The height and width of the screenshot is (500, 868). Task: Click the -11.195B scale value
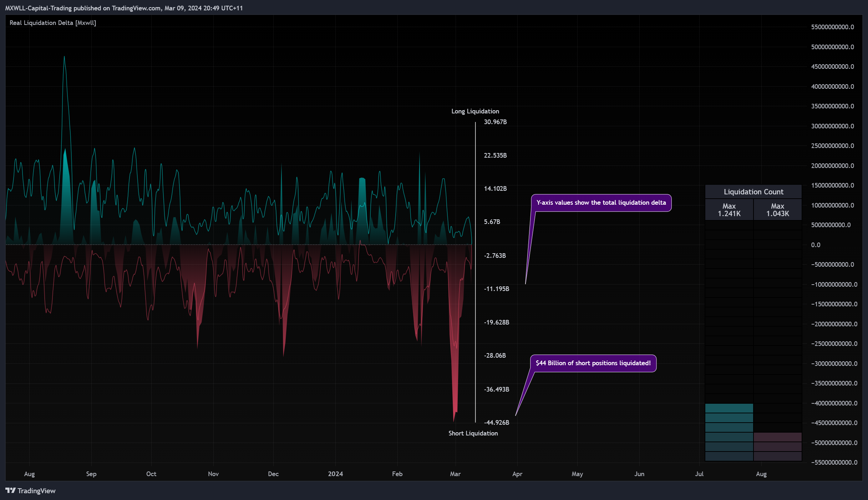pyautogui.click(x=497, y=289)
